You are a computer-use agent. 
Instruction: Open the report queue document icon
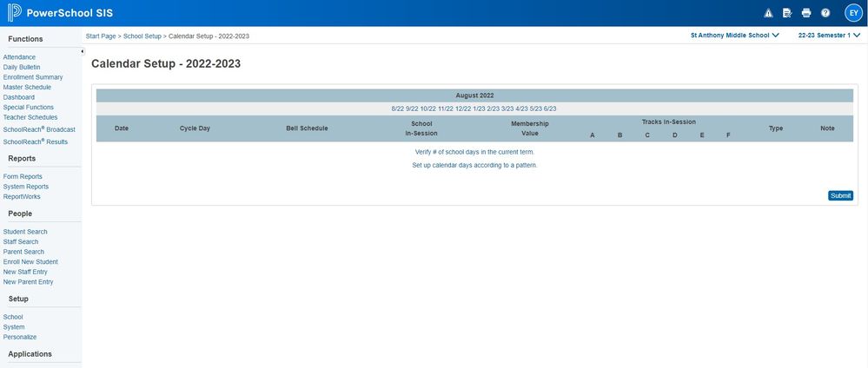click(x=787, y=13)
